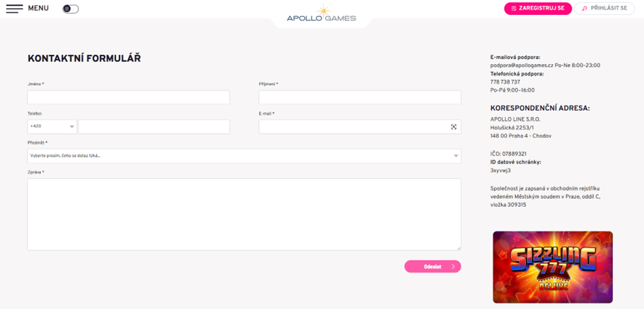Focus the E-mail input field
Screen dimensions: 644x309
(360, 127)
